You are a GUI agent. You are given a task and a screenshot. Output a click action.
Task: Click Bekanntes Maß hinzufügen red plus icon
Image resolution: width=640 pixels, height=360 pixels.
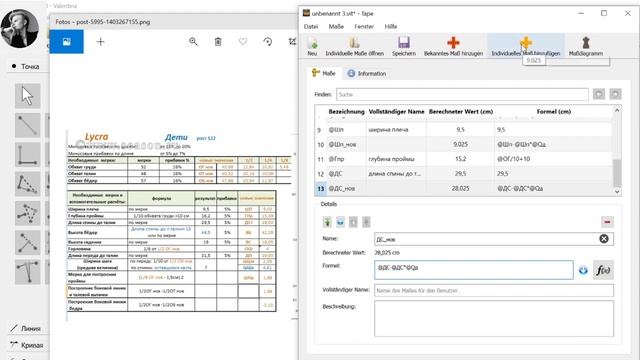click(x=453, y=42)
